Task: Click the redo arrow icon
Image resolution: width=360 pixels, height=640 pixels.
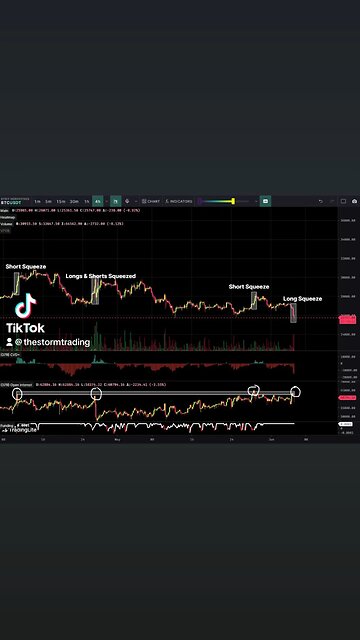Action: (x=332, y=202)
